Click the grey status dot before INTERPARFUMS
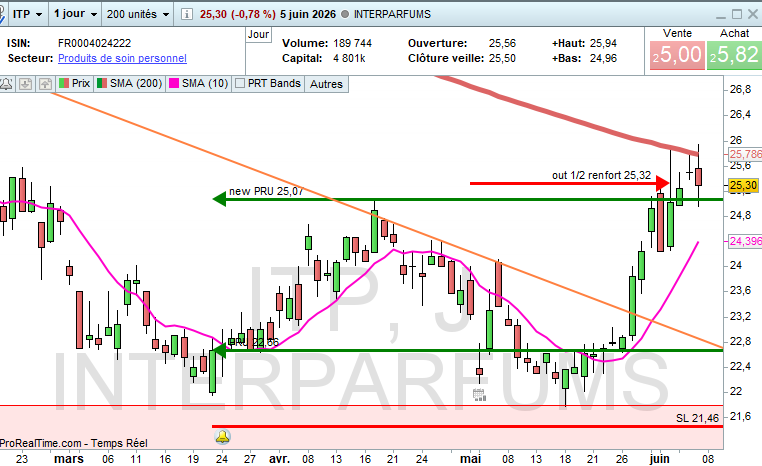Screen dimensions: 762x466 pos(345,15)
